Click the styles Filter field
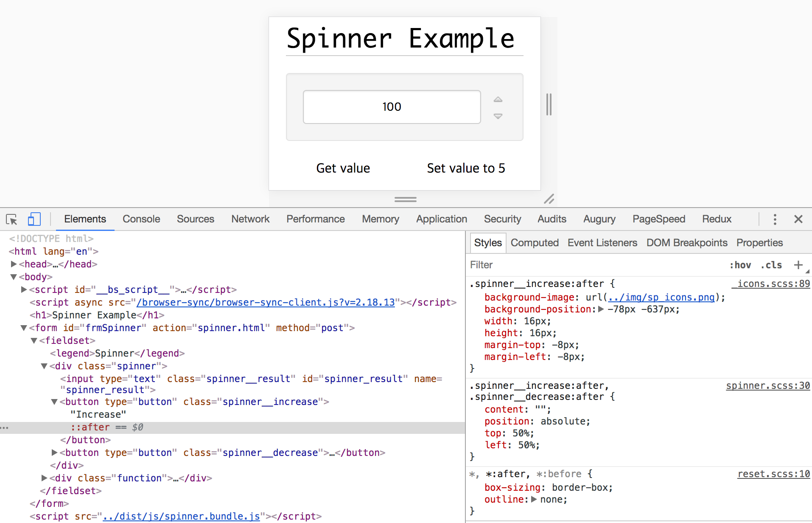Image resolution: width=812 pixels, height=523 pixels. [594, 265]
